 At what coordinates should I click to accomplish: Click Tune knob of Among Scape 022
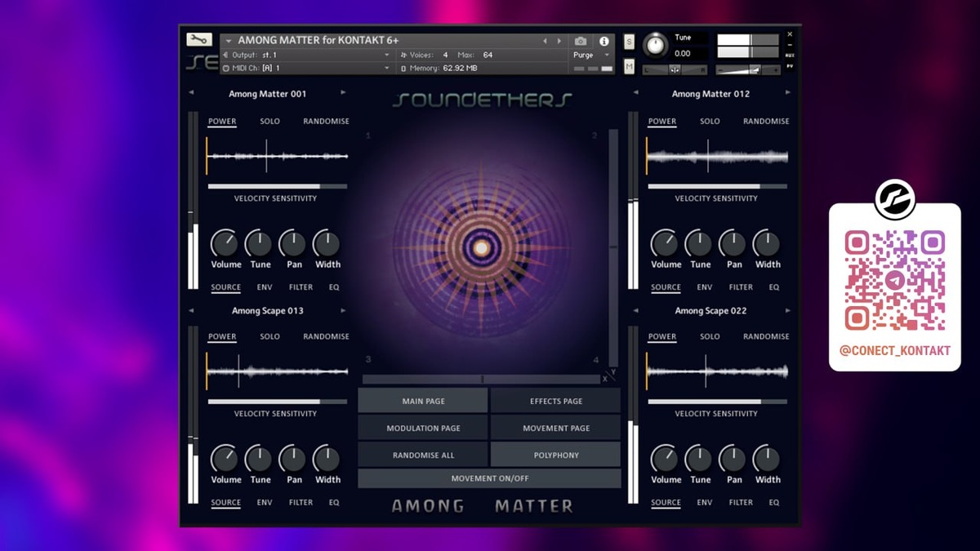tap(698, 459)
